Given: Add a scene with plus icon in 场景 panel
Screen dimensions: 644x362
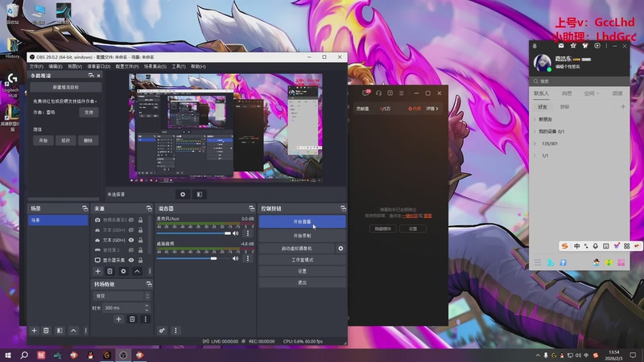Looking at the screenshot, I should click(34, 331).
